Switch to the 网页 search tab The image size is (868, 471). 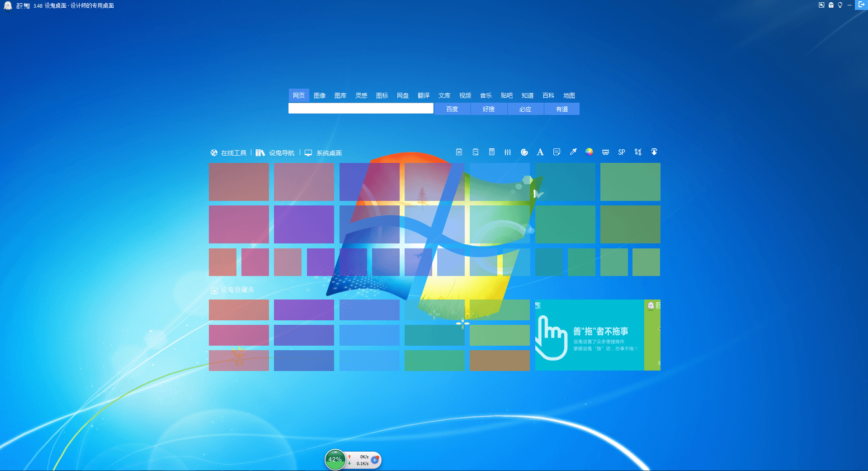299,95
